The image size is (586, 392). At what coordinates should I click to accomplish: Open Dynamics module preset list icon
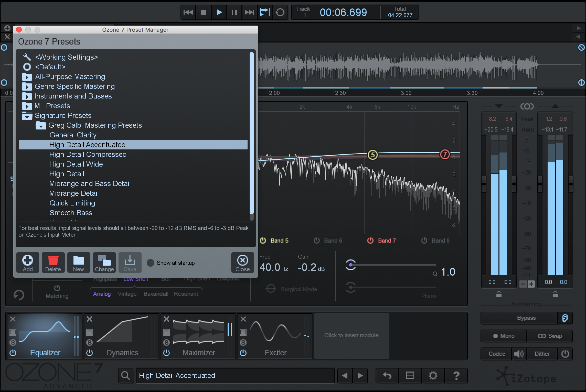pos(90,332)
